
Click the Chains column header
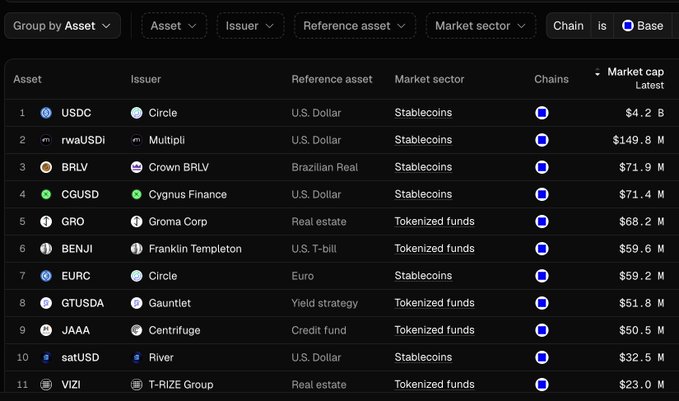551,79
